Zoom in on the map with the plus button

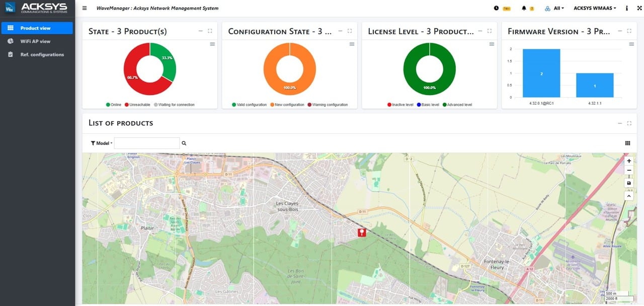pos(628,161)
